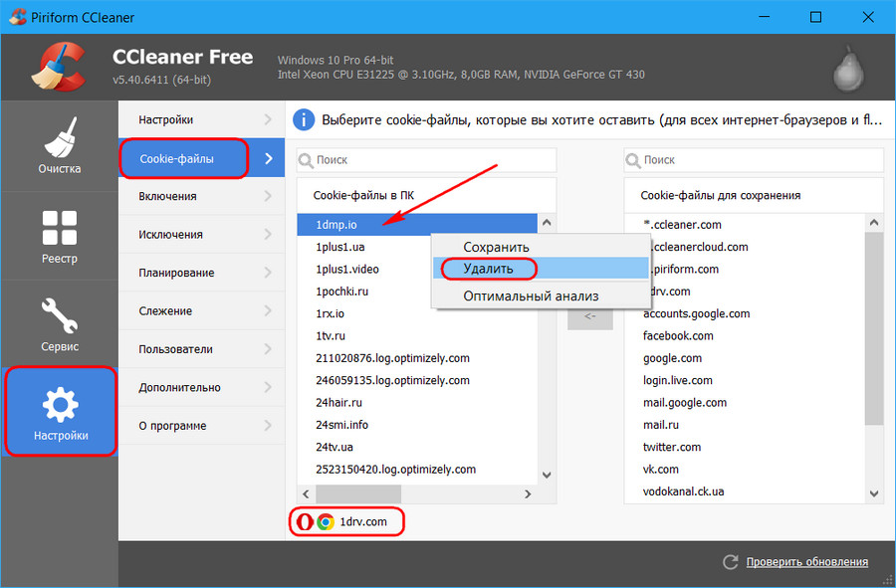Select facebook.com in the saved cookies list
Image resolution: width=896 pixels, height=588 pixels.
click(x=679, y=336)
